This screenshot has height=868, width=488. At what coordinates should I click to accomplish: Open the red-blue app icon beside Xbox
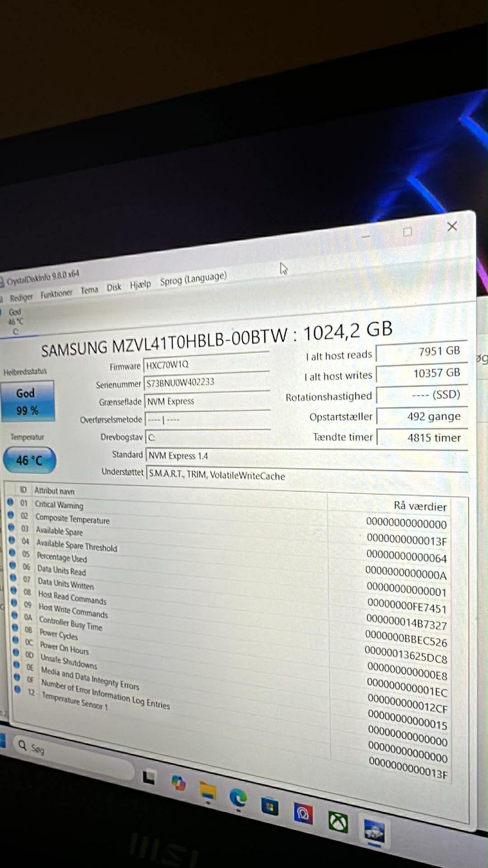[303, 814]
